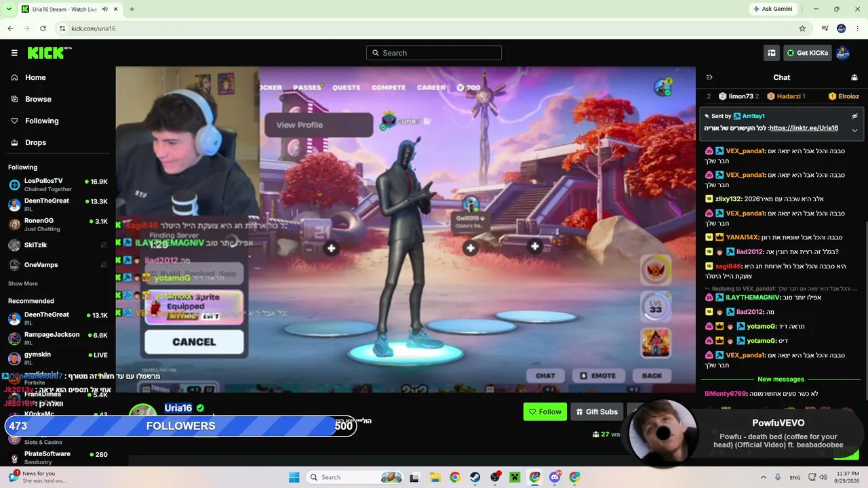Open SkiTzik channel in sidebar
Screen dimensions: 868x488
[58, 245]
